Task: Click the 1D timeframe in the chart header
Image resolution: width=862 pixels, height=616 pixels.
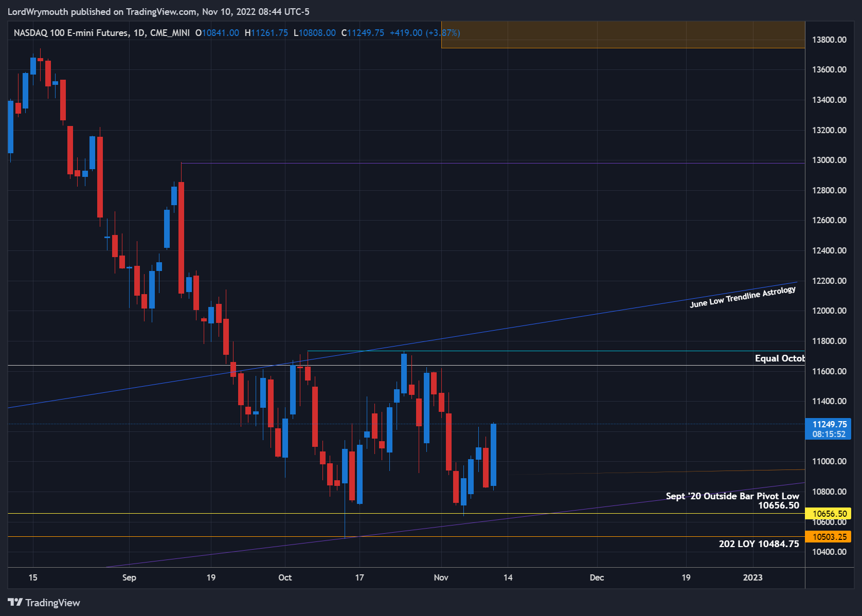Action: [x=139, y=33]
